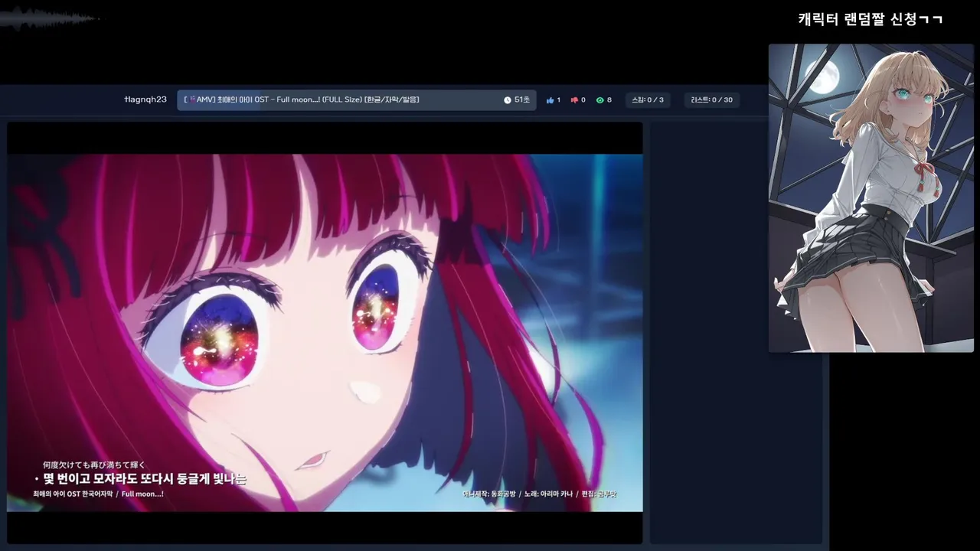Click the username tlagnqh23
Screen dimensions: 980x551
click(x=145, y=99)
